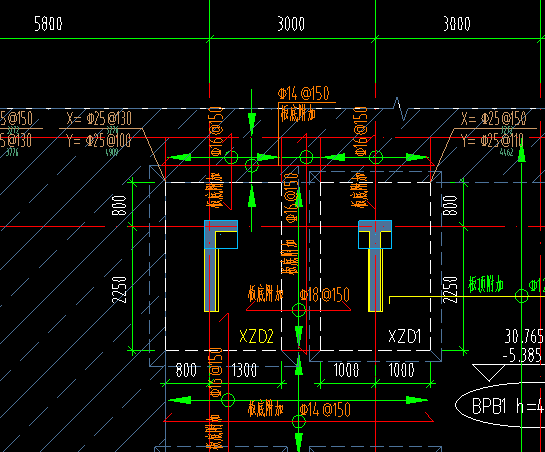The height and width of the screenshot is (452, 545).
Task: Select the Y= Φ25@110 reinforcement label
Action: point(493,141)
